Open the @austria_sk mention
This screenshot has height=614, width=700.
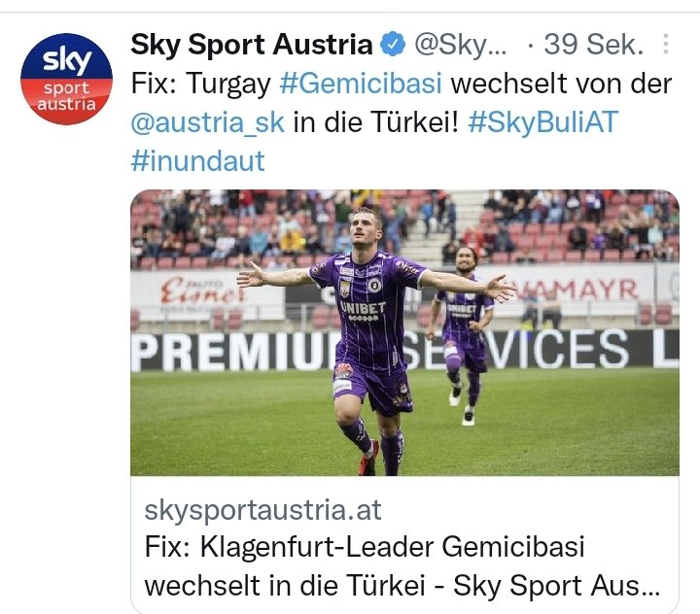(208, 122)
